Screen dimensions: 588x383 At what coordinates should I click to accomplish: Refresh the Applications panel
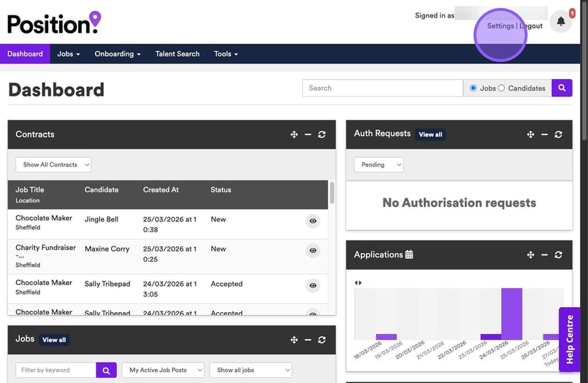(x=558, y=255)
